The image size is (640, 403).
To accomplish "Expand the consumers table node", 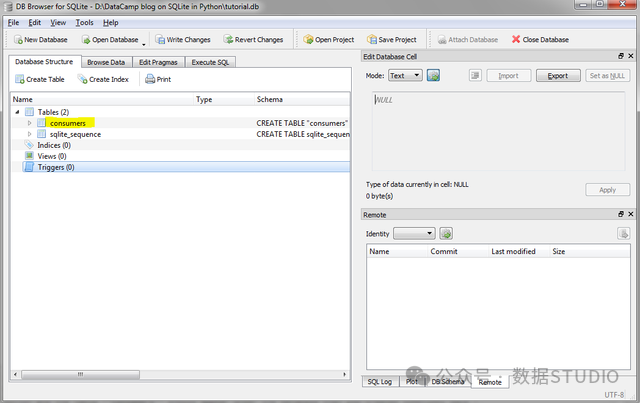I will coord(29,123).
